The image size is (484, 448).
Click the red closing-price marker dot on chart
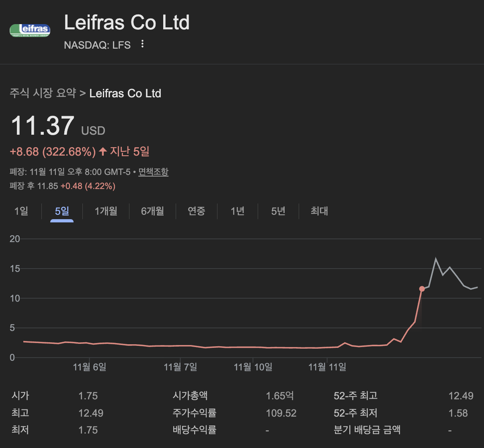coord(422,289)
